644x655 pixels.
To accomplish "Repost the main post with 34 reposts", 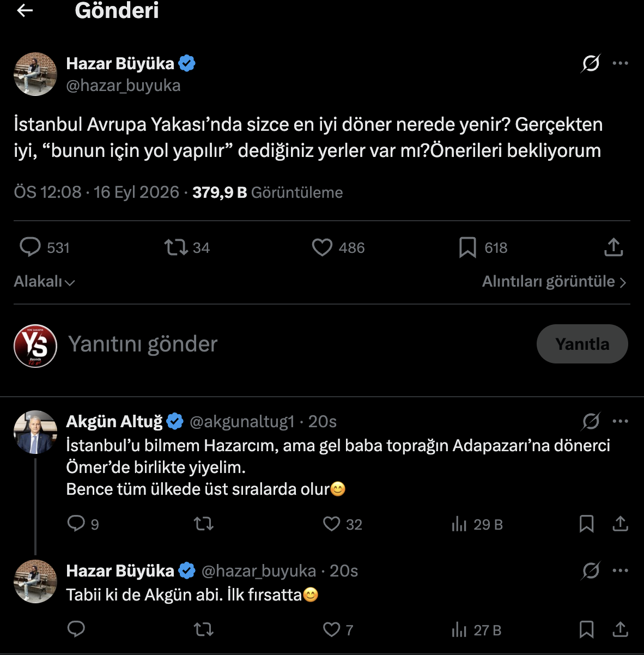I will pyautogui.click(x=187, y=247).
